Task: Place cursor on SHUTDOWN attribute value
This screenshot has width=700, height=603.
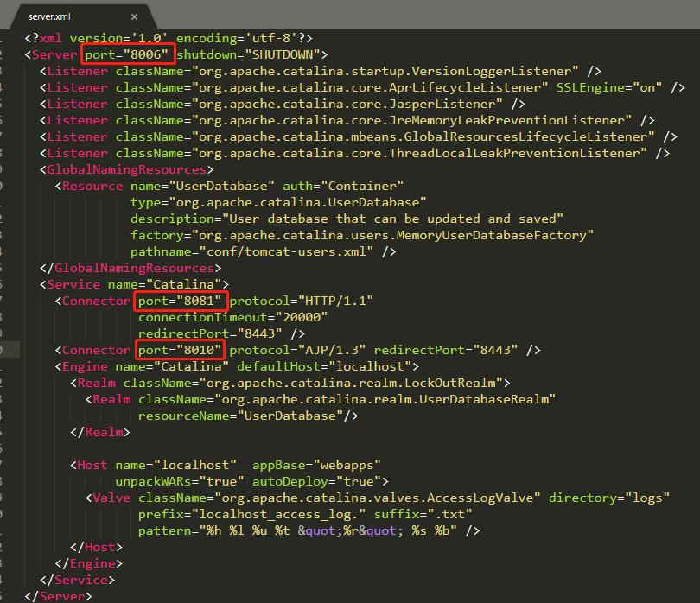Action: (283, 54)
